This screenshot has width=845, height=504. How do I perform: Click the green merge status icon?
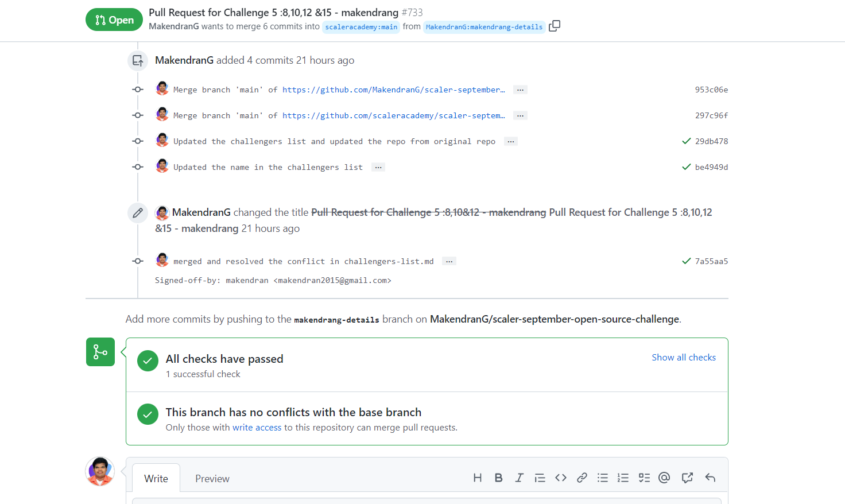[x=100, y=352]
